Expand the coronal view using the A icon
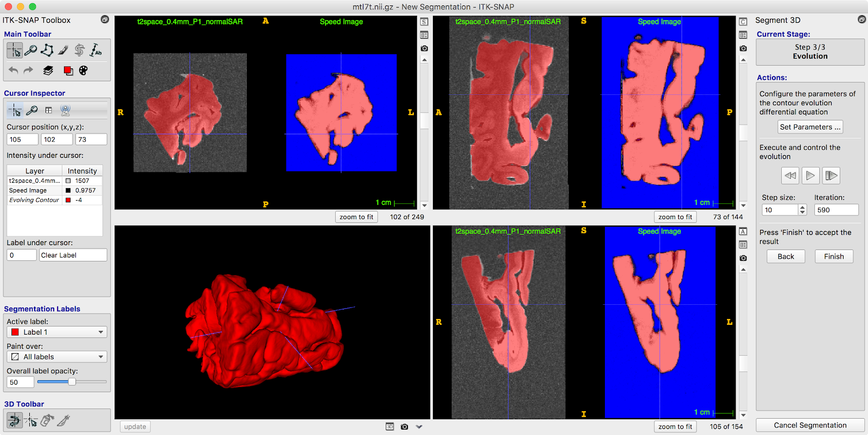The width and height of the screenshot is (868, 435). point(743,232)
